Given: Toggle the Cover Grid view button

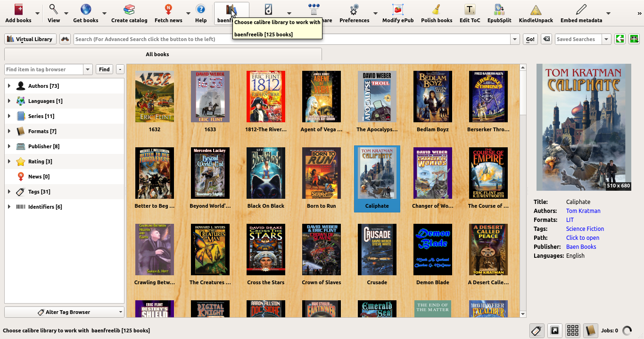Looking at the screenshot, I should (x=573, y=331).
